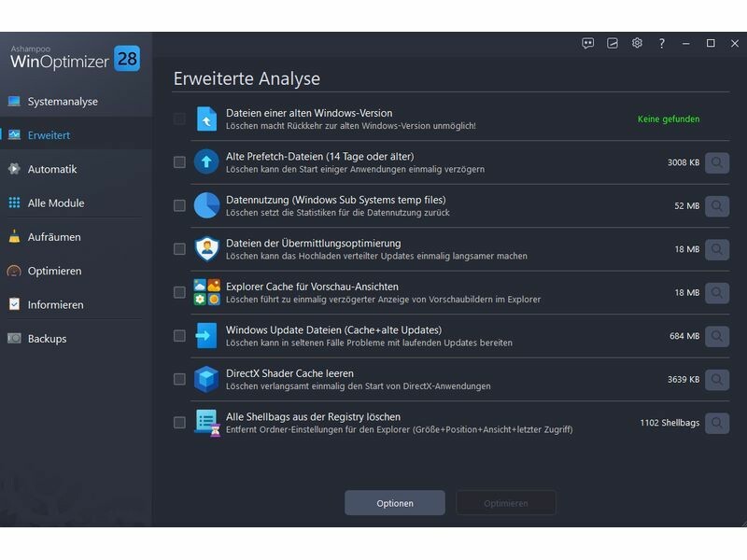Check the Explorer Cache für Vorschau-Ansichten box

coord(179,292)
